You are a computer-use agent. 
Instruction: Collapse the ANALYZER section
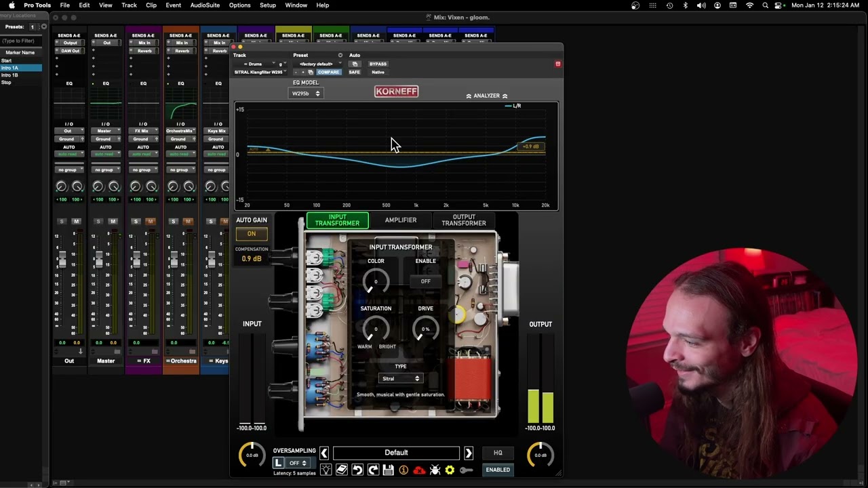click(486, 96)
